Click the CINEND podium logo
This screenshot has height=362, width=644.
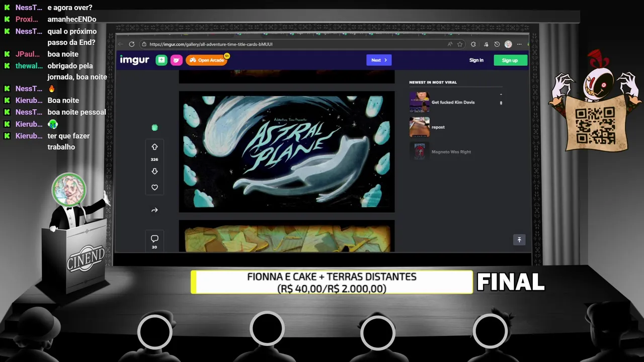[86, 258]
